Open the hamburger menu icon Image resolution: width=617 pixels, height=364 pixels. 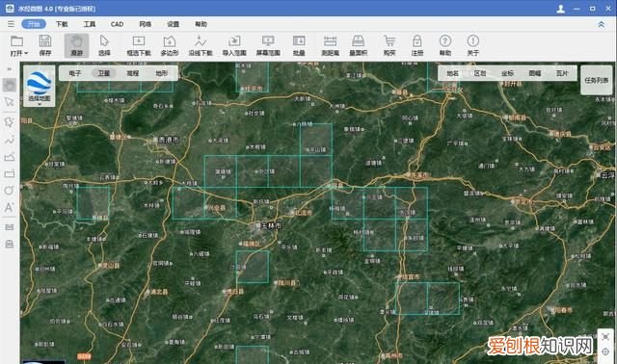(x=11, y=24)
